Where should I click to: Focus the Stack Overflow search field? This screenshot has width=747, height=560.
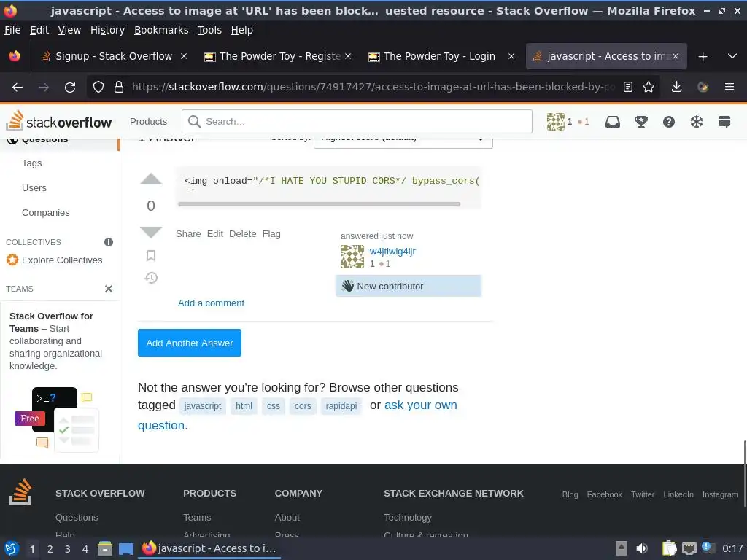(357, 122)
